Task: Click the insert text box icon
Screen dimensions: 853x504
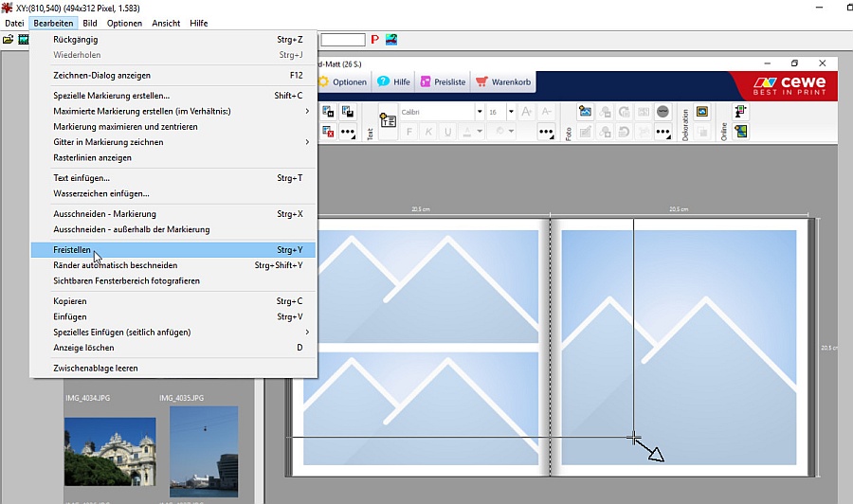Action: 388,120
